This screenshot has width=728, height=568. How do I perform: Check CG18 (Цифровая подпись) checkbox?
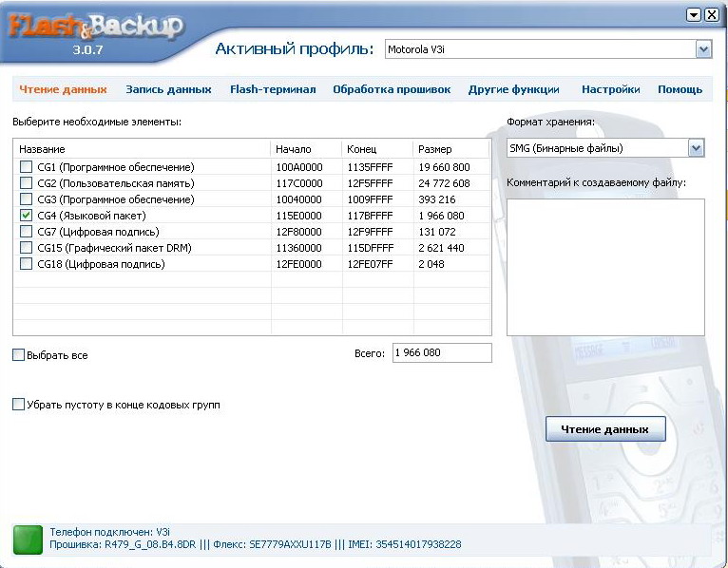click(26, 264)
